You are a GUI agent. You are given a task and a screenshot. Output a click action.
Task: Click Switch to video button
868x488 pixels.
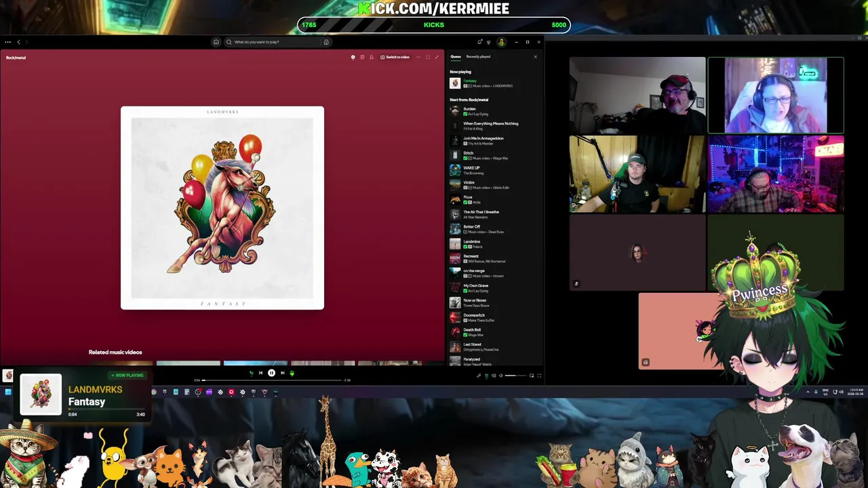click(x=395, y=57)
